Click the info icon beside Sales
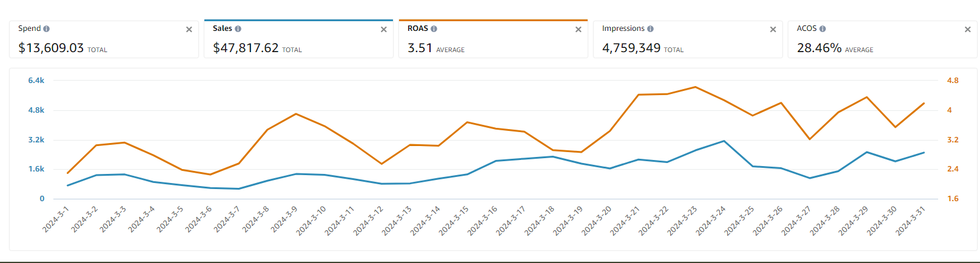 coord(238,29)
